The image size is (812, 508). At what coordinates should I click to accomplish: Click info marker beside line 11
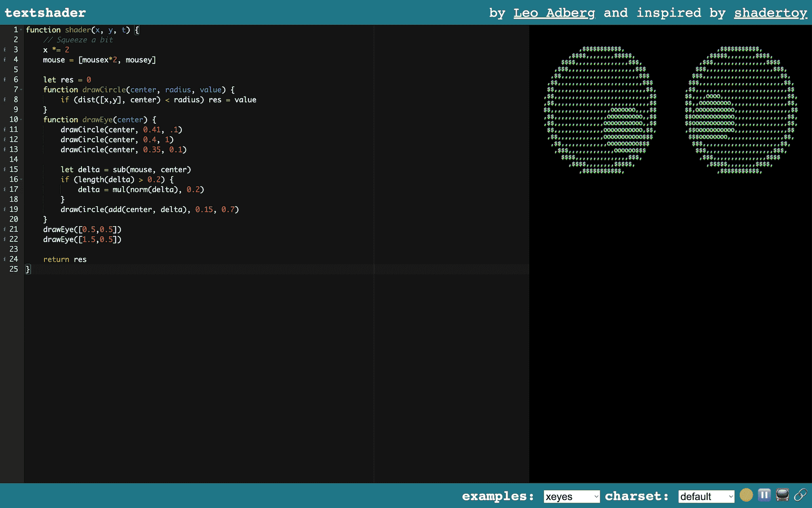point(5,130)
